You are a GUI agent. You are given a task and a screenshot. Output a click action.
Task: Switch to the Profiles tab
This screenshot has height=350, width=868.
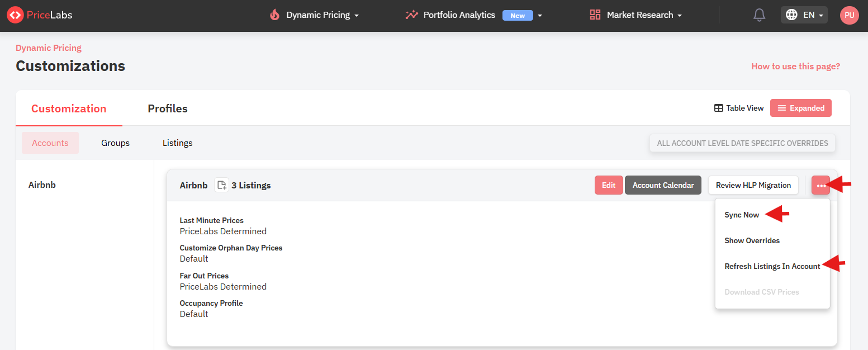[x=167, y=108]
